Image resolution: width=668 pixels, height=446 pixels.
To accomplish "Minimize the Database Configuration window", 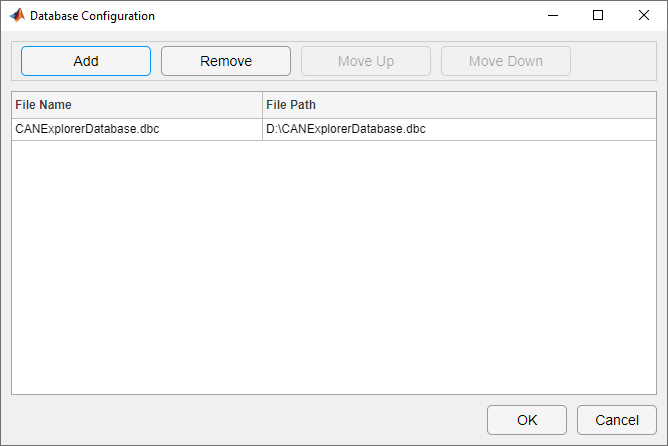I will click(x=552, y=16).
